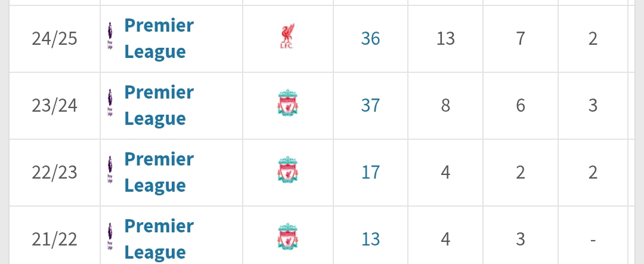Click the Premier League text link for 22/23
Screen dimensions: 644x264
(159, 173)
